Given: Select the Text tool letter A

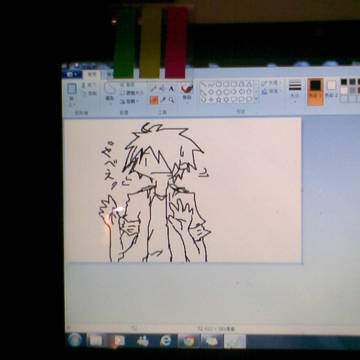Looking at the screenshot, I should [x=171, y=89].
